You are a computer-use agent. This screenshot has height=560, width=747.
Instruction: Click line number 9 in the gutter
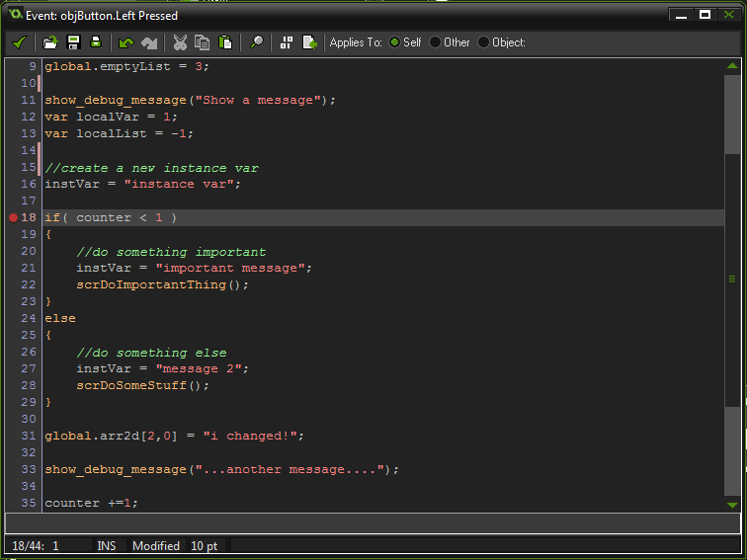pos(33,67)
